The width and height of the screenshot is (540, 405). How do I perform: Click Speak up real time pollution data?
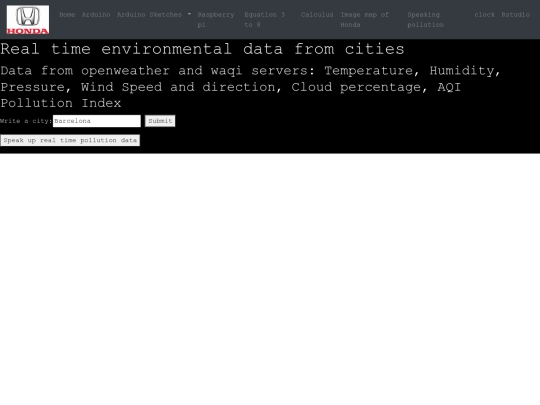70,140
